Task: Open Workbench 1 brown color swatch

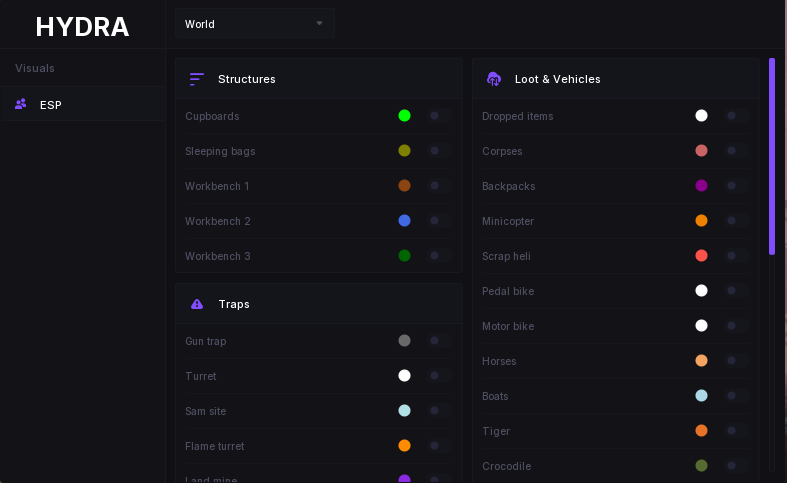Action: [x=405, y=186]
